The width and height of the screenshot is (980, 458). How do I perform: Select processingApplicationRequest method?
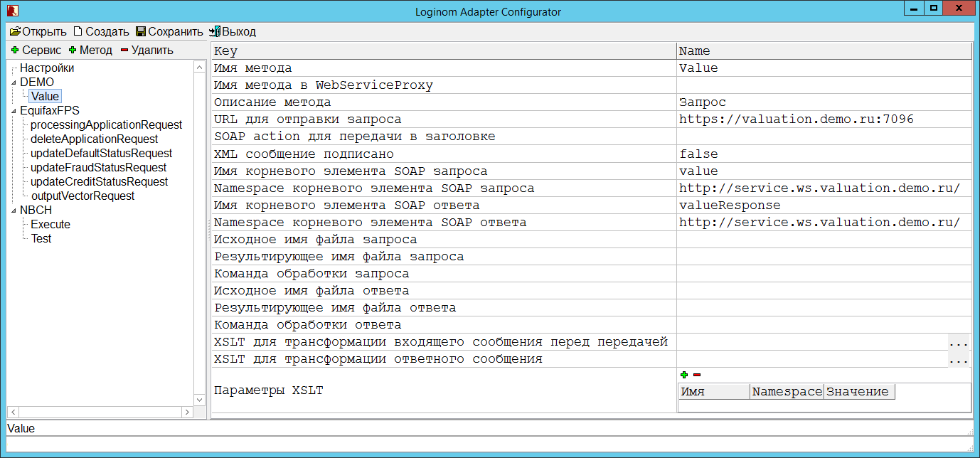point(106,125)
